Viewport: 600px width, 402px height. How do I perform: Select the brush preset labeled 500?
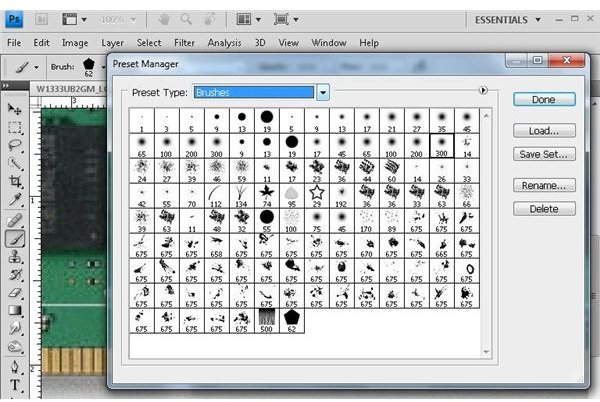267,321
